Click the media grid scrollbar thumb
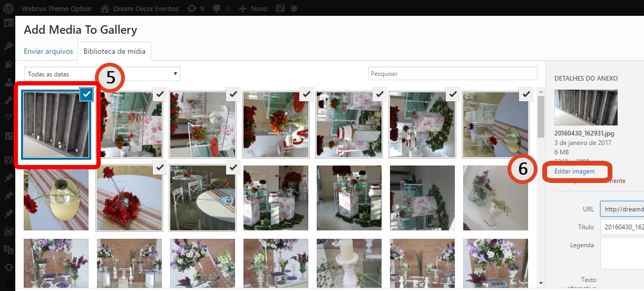The image size is (644, 291). 541,117
